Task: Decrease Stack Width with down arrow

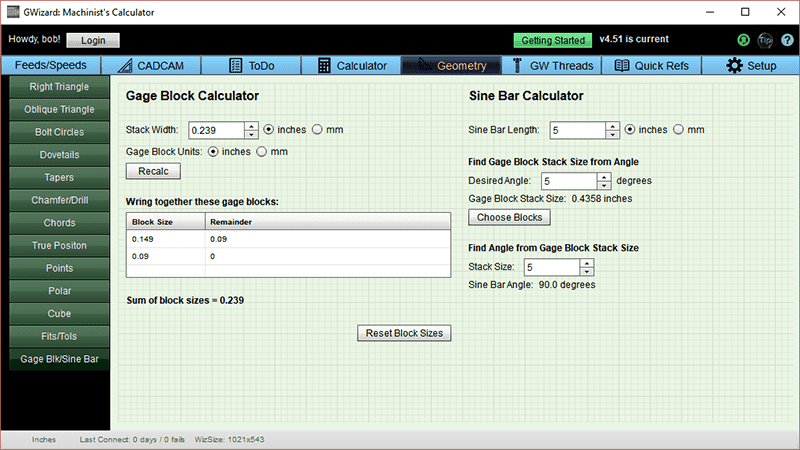Action: pyautogui.click(x=251, y=134)
